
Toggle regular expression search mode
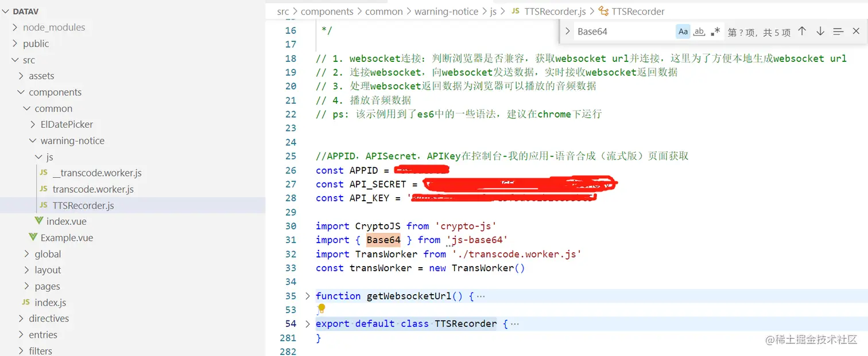tap(715, 32)
